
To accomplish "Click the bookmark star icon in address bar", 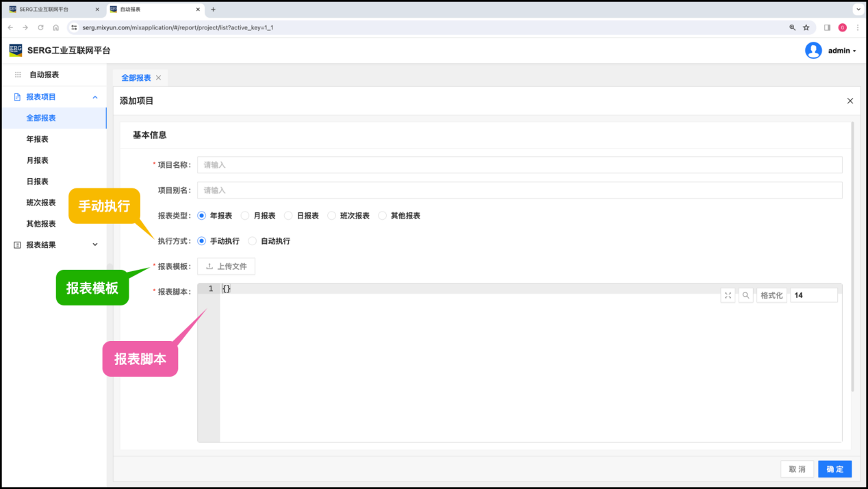I will tap(806, 27).
